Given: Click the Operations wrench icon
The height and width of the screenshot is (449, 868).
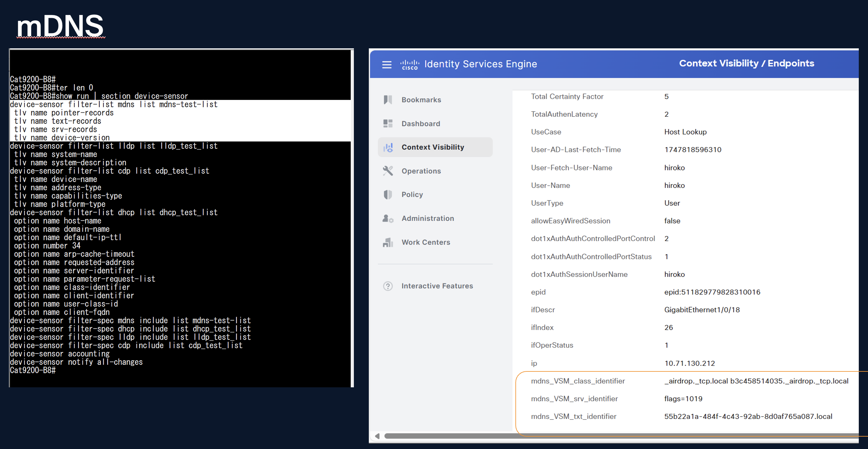Looking at the screenshot, I should click(x=388, y=171).
